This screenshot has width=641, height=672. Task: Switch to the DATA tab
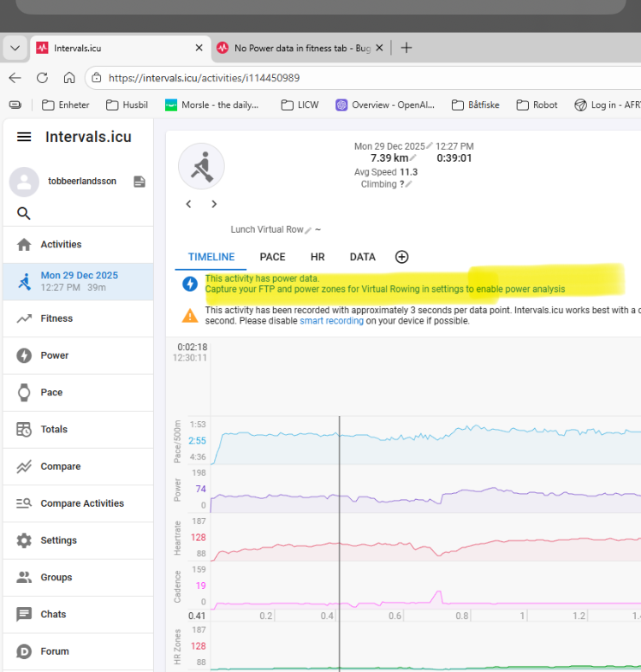click(x=362, y=257)
